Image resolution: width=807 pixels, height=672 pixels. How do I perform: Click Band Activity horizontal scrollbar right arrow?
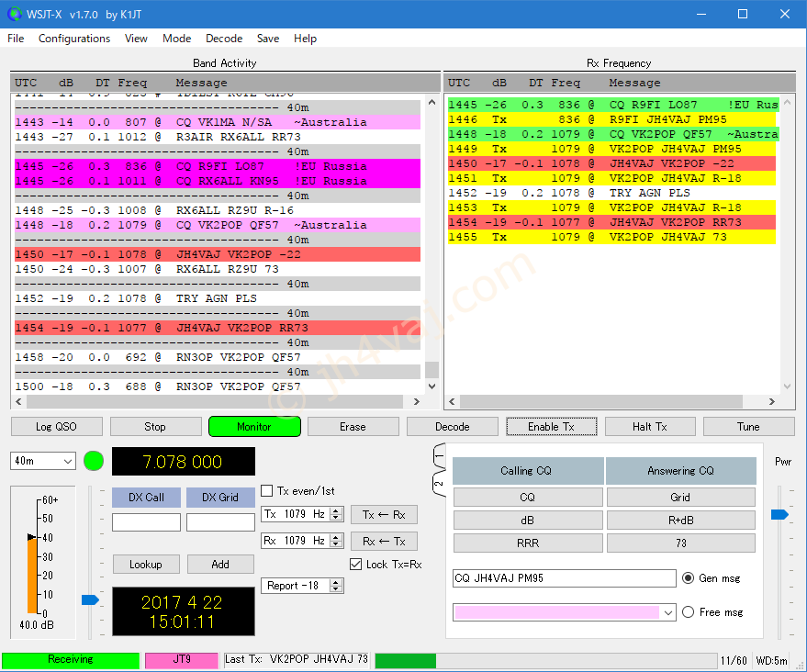point(417,401)
